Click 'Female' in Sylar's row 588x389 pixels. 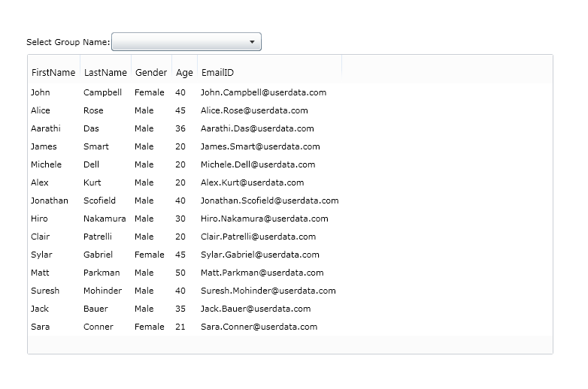point(149,255)
